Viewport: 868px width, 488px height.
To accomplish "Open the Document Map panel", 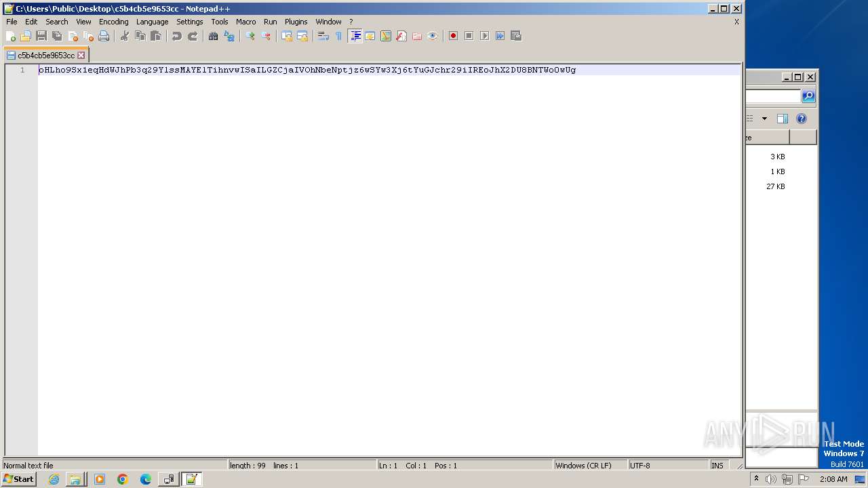I will click(x=386, y=36).
